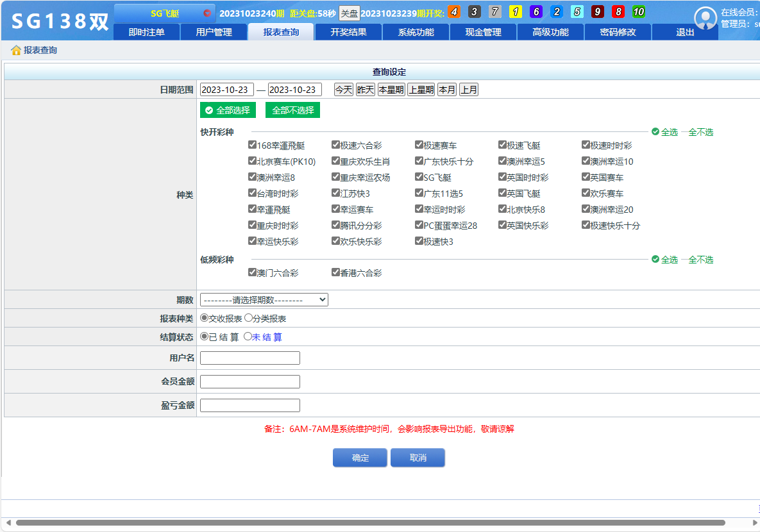This screenshot has height=532, width=760.
Task: Uncheck 北京赛车(PK10) checkbox
Action: tap(252, 160)
